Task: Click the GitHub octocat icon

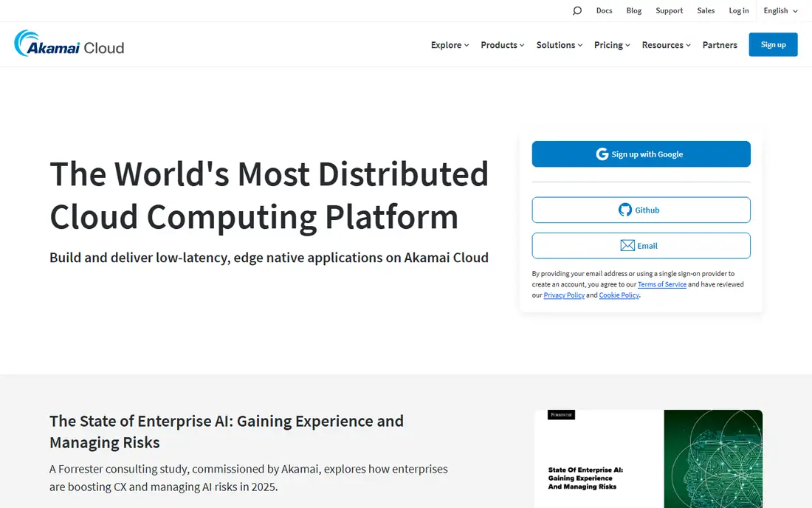Action: pyautogui.click(x=625, y=210)
